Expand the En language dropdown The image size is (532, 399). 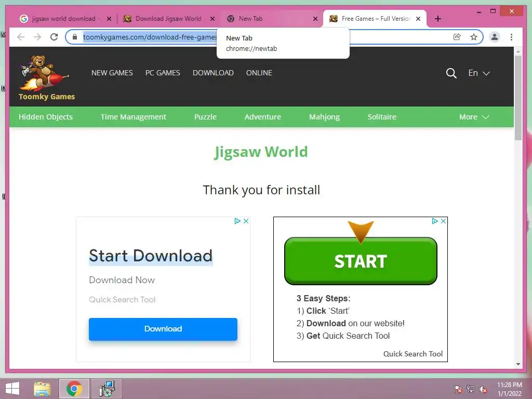[478, 73]
